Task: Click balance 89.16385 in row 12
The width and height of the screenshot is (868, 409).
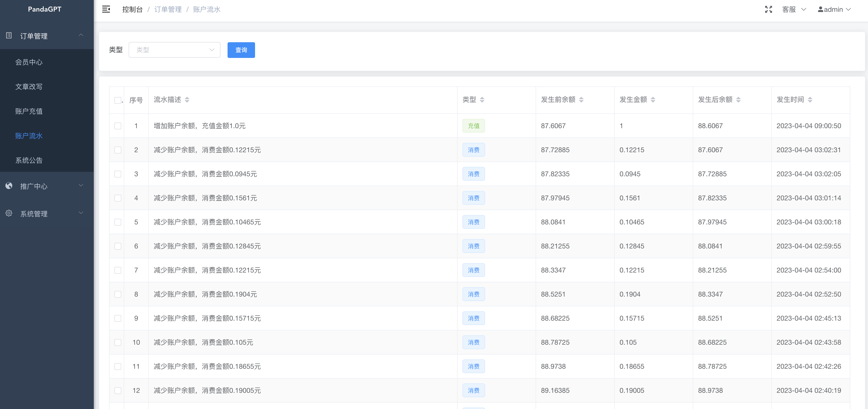Action: 555,391
